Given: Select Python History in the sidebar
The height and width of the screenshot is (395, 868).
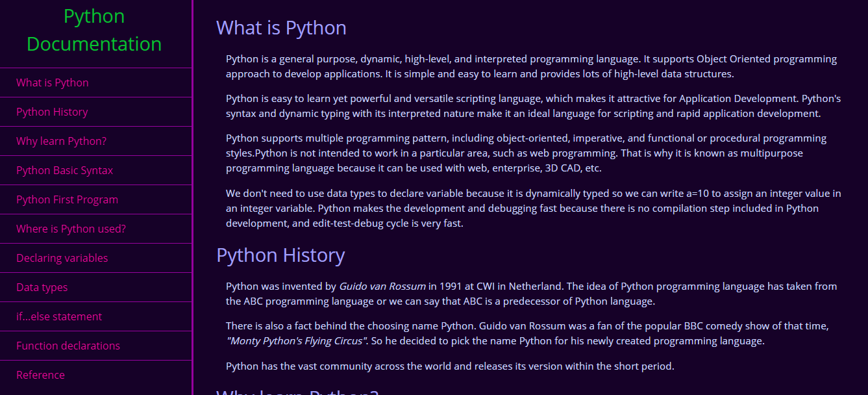Looking at the screenshot, I should click(x=52, y=112).
